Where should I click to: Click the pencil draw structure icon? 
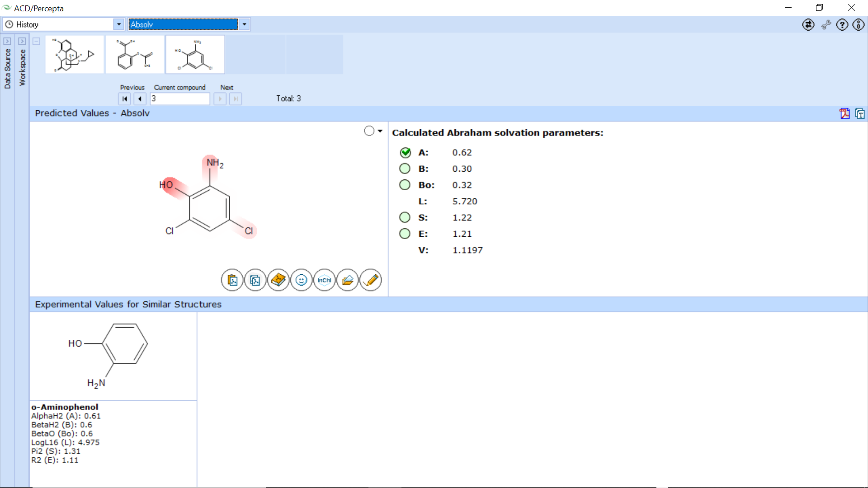(371, 280)
